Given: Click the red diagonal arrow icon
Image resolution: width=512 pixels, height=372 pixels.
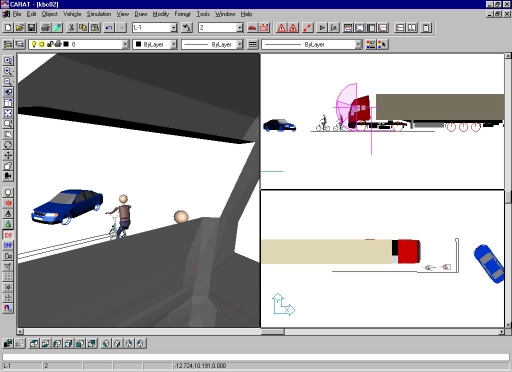Looking at the screenshot, I should tap(307, 28).
